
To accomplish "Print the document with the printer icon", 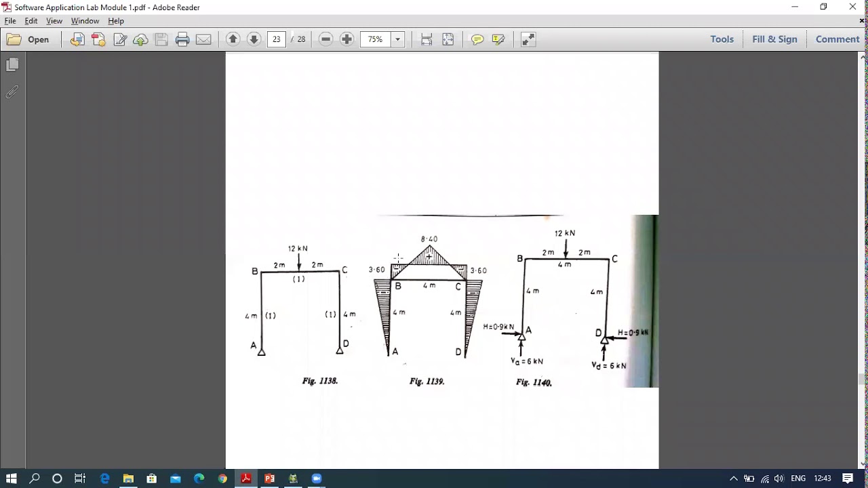I will coord(182,39).
